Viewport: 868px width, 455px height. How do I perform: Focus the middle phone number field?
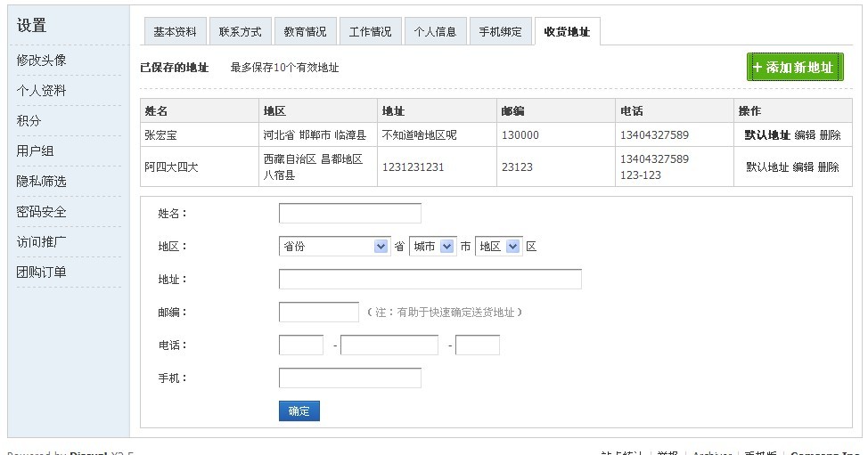click(x=389, y=345)
